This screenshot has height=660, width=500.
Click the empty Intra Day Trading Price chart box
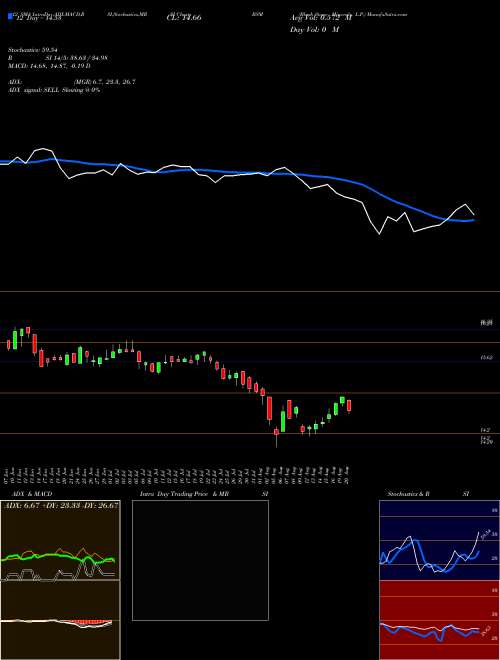click(x=200, y=560)
